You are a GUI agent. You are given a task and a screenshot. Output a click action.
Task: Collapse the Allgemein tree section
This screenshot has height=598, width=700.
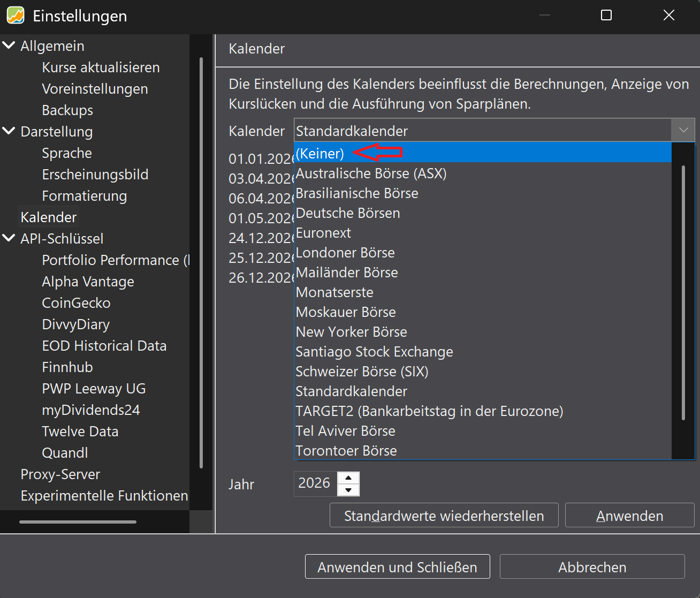click(9, 46)
